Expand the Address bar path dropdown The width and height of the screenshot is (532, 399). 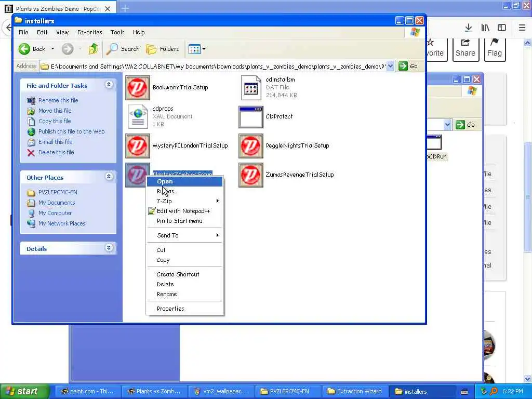point(391,66)
